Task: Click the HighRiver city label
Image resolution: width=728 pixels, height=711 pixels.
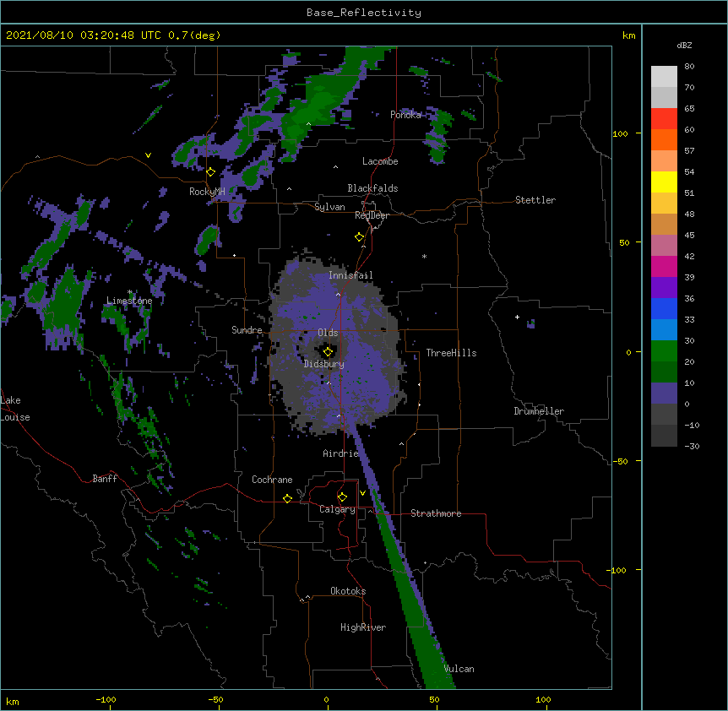Action: coord(363,627)
